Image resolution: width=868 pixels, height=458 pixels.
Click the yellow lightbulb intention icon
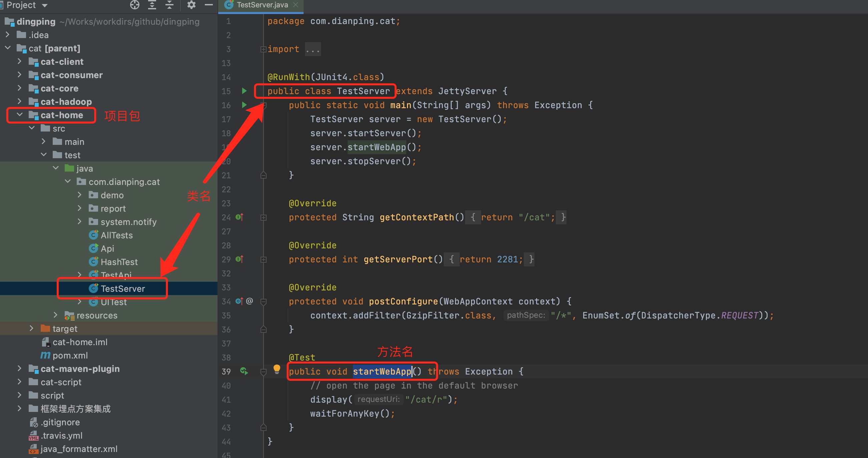(277, 369)
